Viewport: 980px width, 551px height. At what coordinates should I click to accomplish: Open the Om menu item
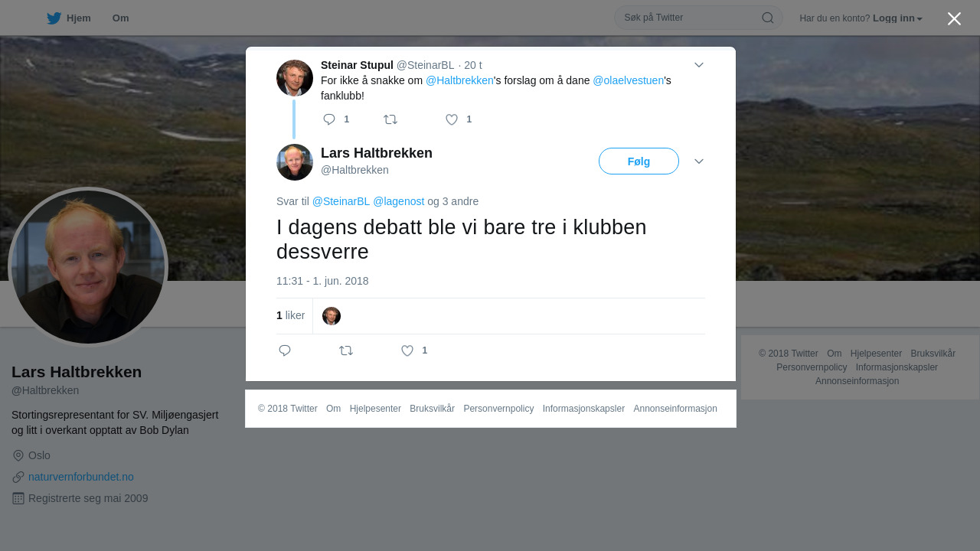coord(120,18)
